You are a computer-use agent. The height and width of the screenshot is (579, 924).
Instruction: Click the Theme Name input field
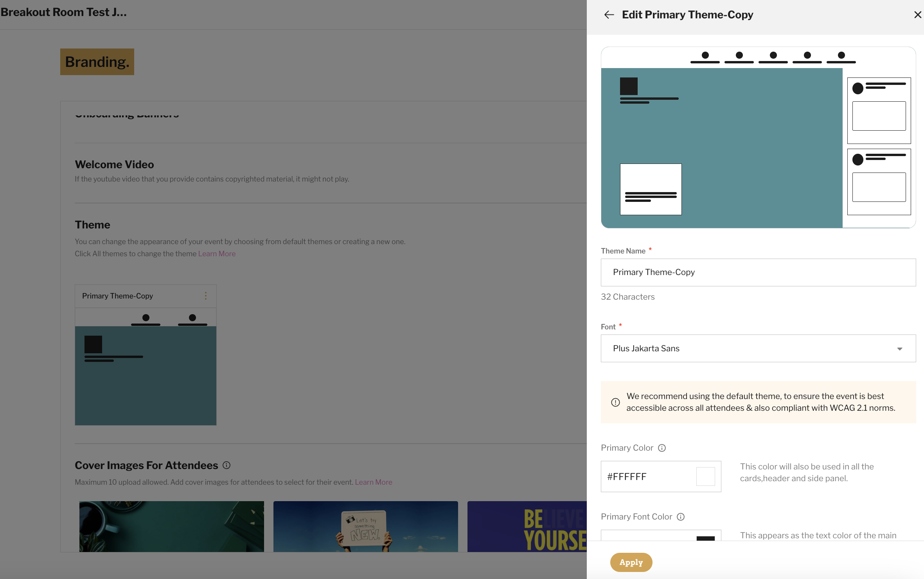758,272
